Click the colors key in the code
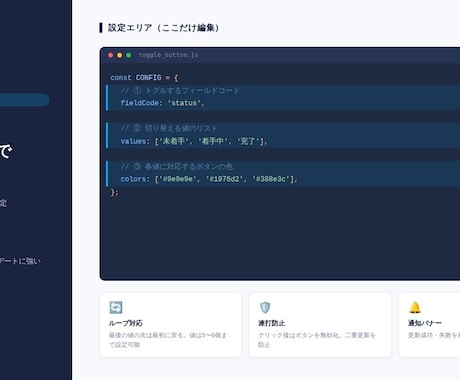460x380 pixels. coord(133,179)
